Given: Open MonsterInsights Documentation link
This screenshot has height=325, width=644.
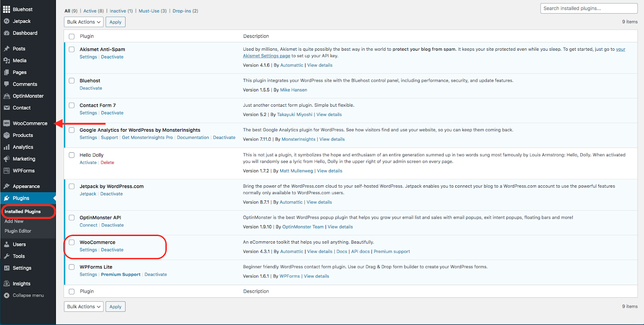Looking at the screenshot, I should (x=193, y=138).
